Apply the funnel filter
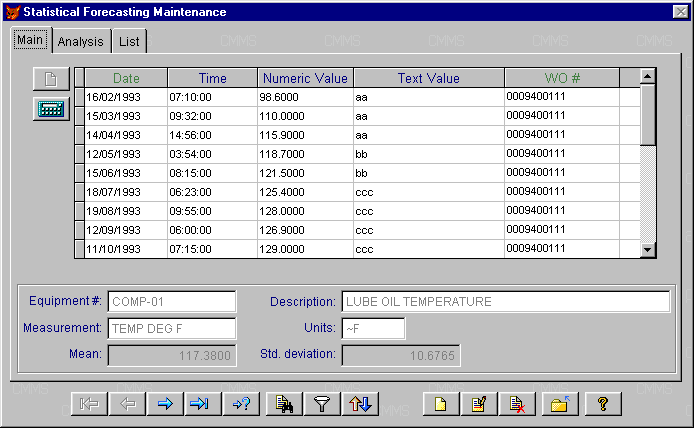Screen dimensions: 694x428 [320, 404]
